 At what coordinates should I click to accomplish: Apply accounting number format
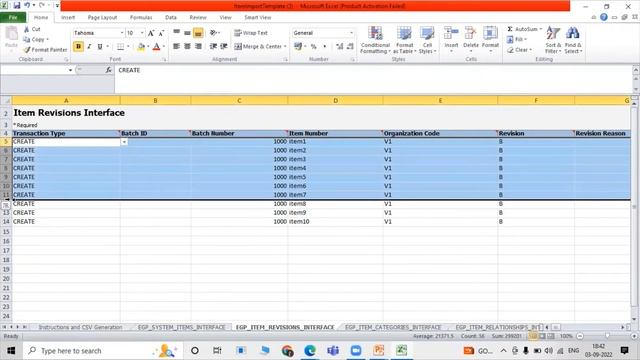[298, 47]
